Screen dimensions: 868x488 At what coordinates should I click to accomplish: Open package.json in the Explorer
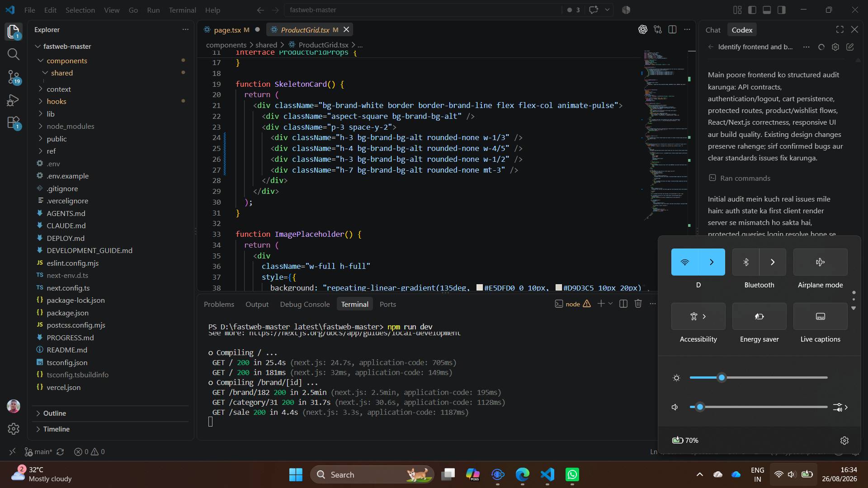[67, 313]
